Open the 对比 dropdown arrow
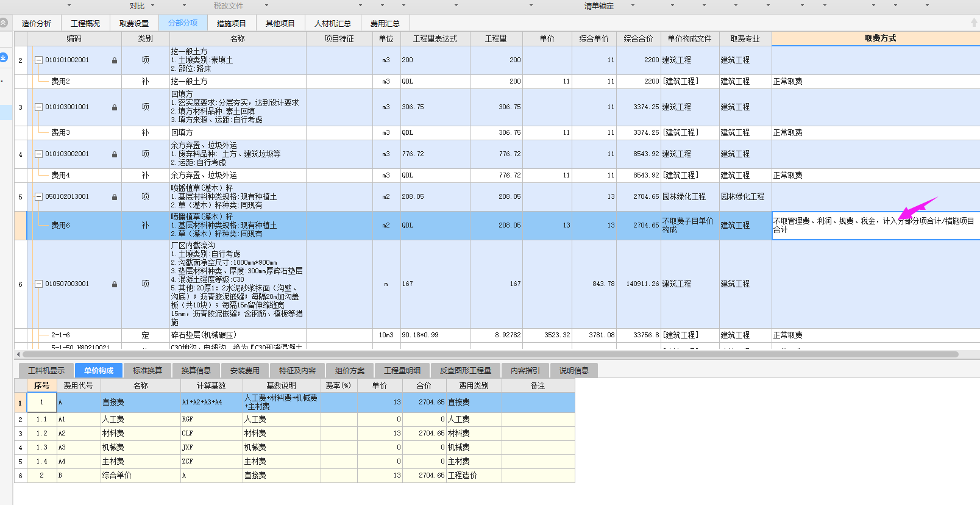Image resolution: width=980 pixels, height=505 pixels. coord(152,5)
